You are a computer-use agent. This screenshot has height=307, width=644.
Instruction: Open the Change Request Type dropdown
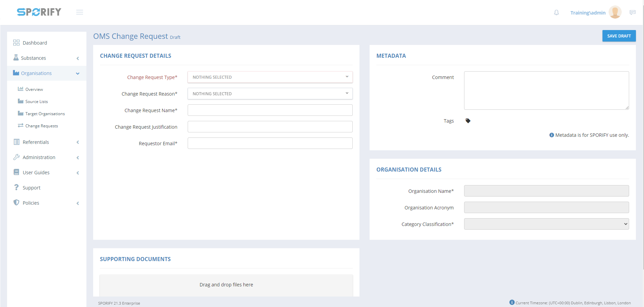coord(270,77)
